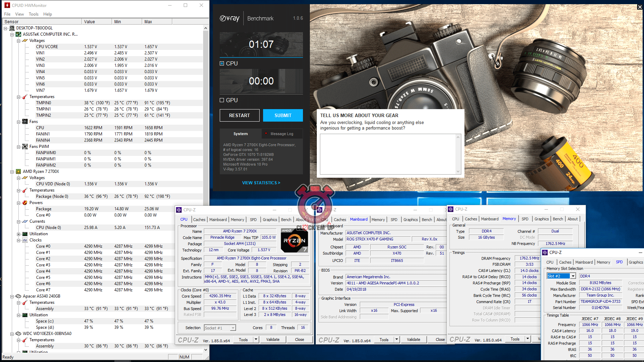The height and width of the screenshot is (362, 644).
Task: Click the Ryzen logo in the CPU-Z CPU tab
Action: click(294, 240)
